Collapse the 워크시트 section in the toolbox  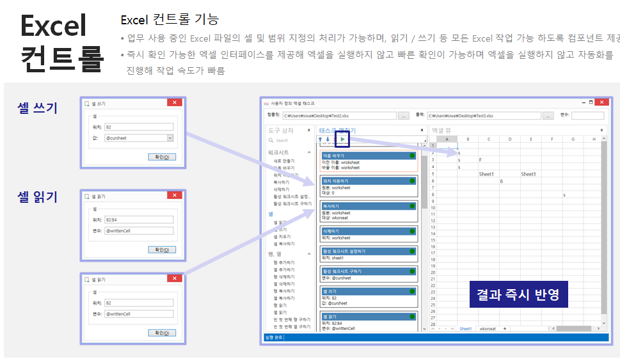click(x=309, y=152)
